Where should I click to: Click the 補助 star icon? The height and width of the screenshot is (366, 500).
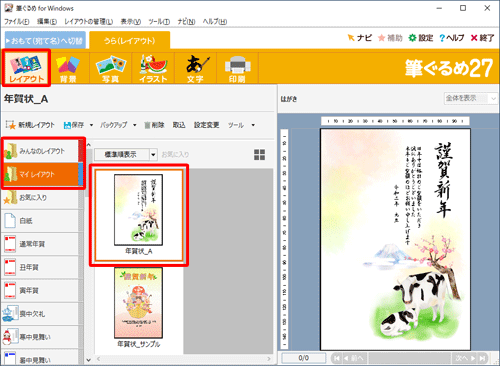381,38
